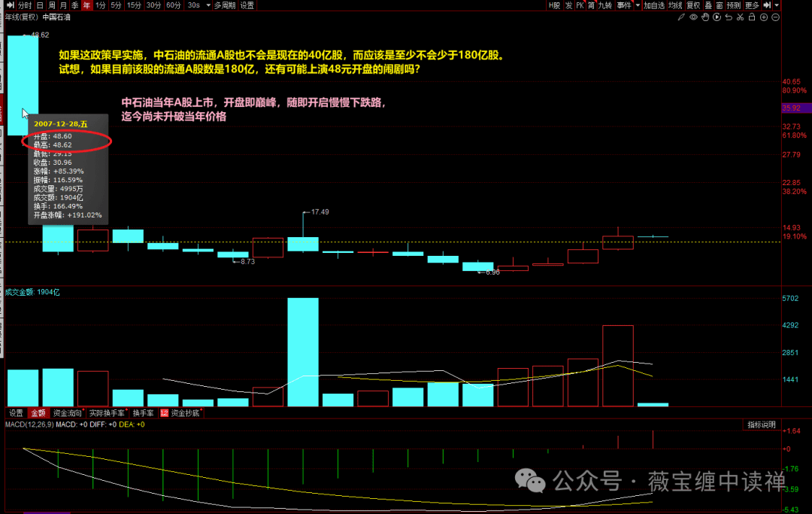Expand the dropdown arrow after 事件
The image size is (812, 514).
[x=638, y=5]
